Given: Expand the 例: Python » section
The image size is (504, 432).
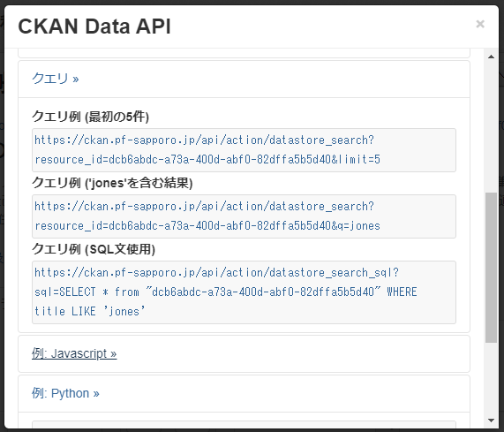Looking at the screenshot, I should pos(65,393).
